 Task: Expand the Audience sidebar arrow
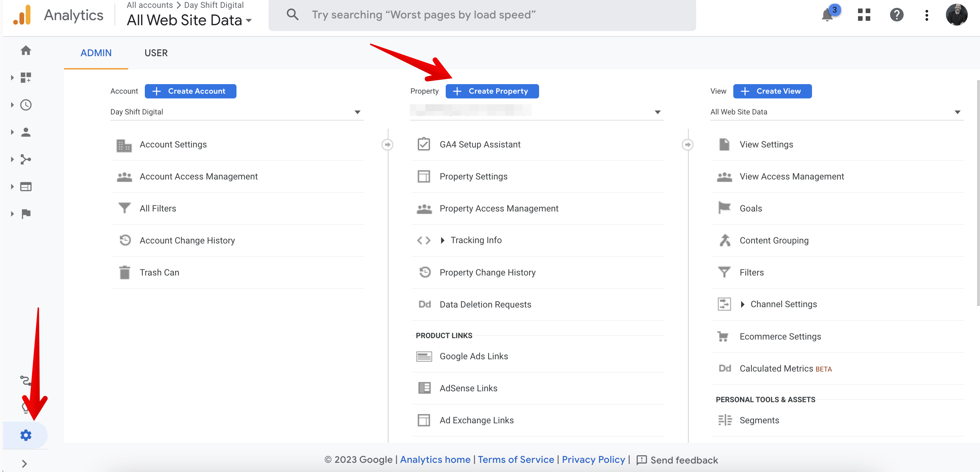(12, 132)
